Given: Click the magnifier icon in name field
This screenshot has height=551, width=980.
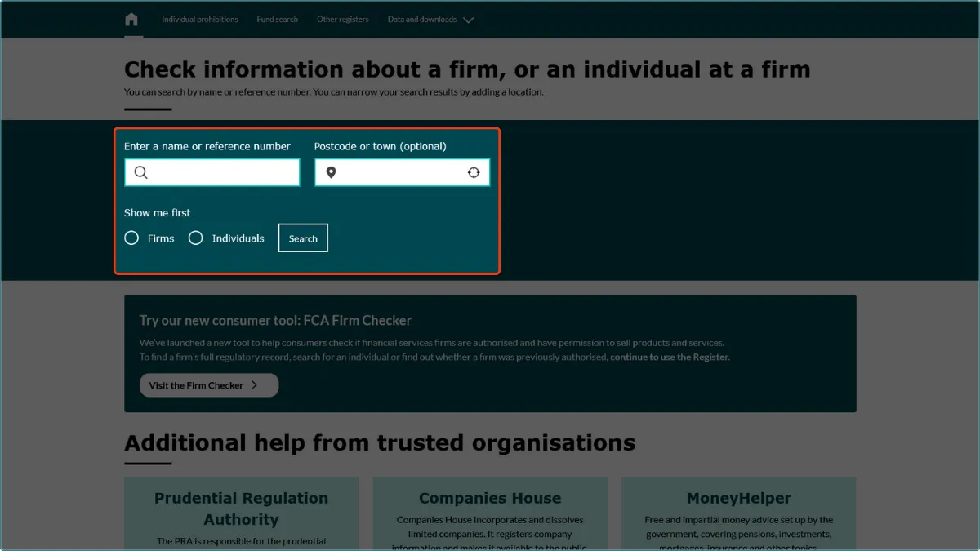Looking at the screenshot, I should pos(141,172).
